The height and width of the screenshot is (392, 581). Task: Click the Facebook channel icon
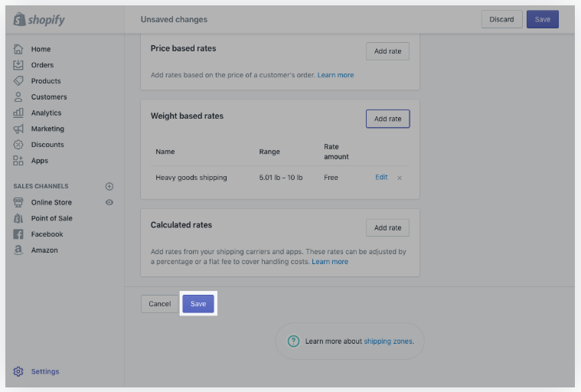click(x=18, y=234)
